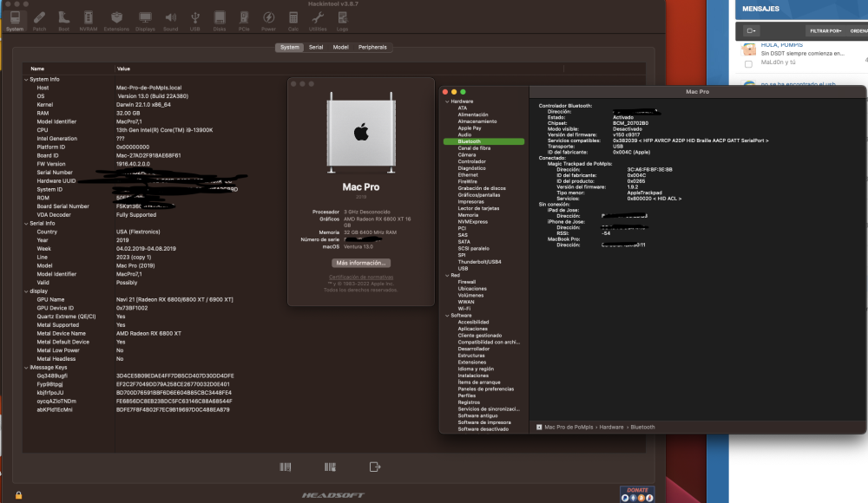Open the Calc section icon
The height and width of the screenshot is (503, 868).
293,21
